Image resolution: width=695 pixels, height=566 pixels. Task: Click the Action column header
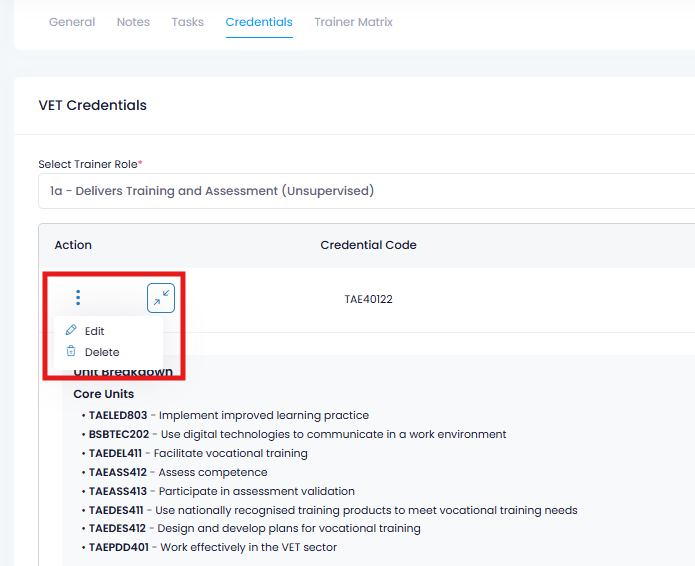[x=73, y=245]
